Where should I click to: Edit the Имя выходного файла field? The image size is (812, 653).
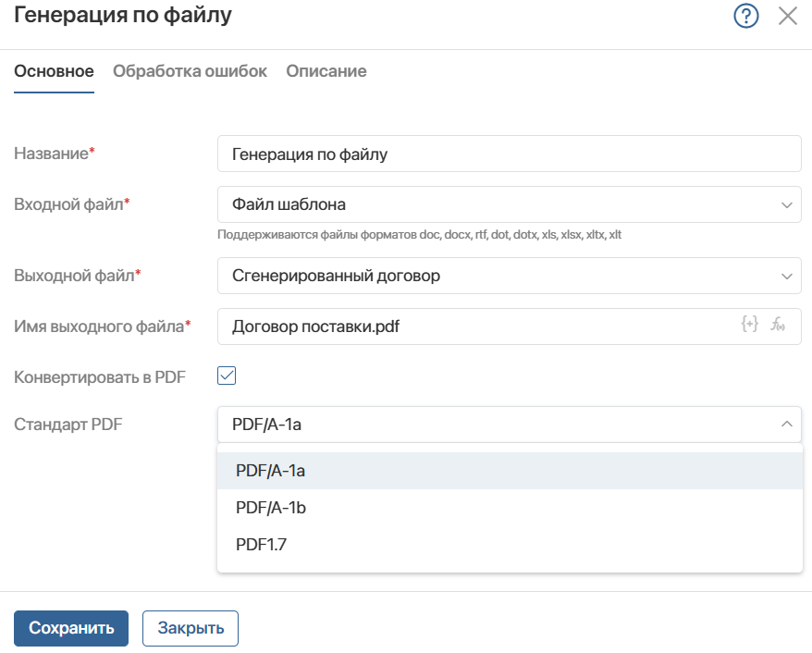coord(509,326)
